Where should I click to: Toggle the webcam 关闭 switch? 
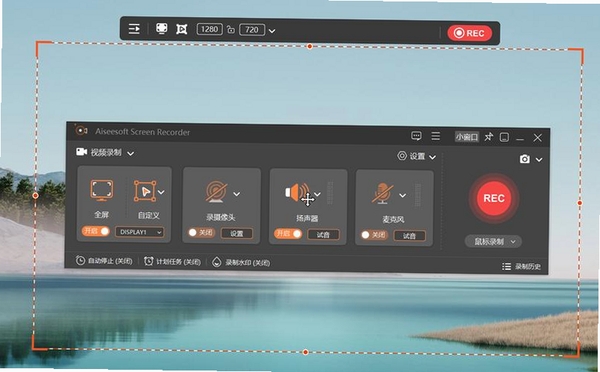(202, 232)
